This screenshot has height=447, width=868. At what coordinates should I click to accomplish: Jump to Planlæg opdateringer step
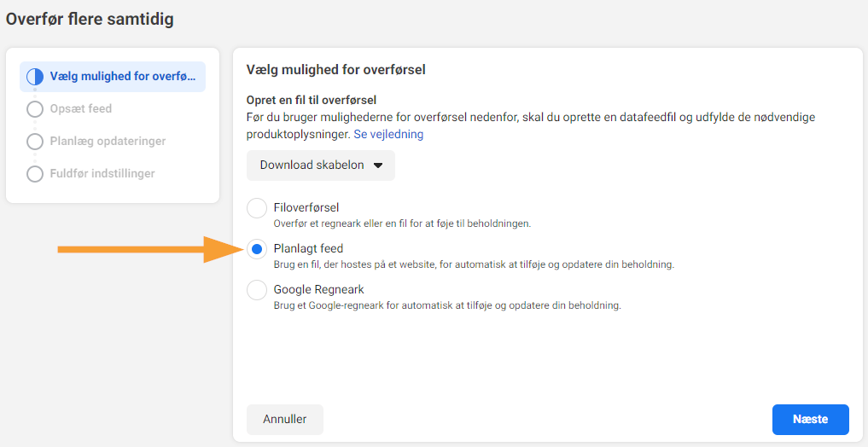[x=108, y=141]
